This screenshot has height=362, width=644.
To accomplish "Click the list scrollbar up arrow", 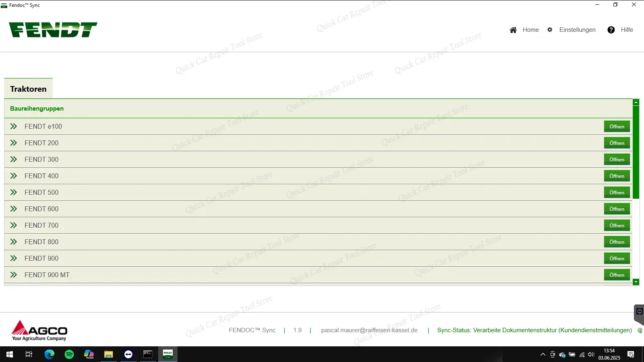I will pyautogui.click(x=636, y=103).
